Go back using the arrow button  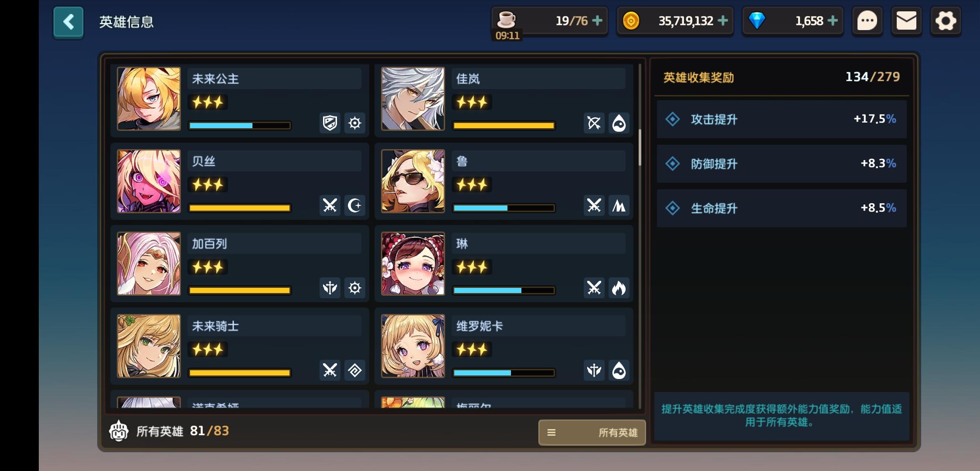[x=68, y=22]
